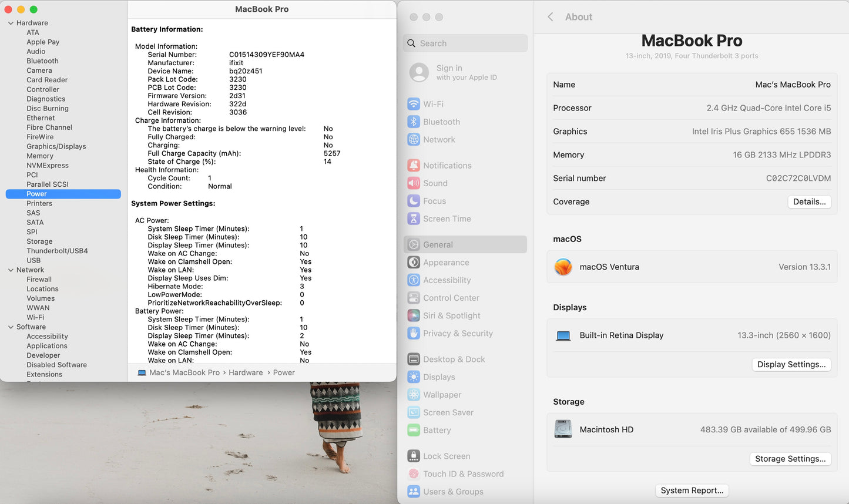Click the System Settings search field
The width and height of the screenshot is (849, 504).
pos(465,43)
